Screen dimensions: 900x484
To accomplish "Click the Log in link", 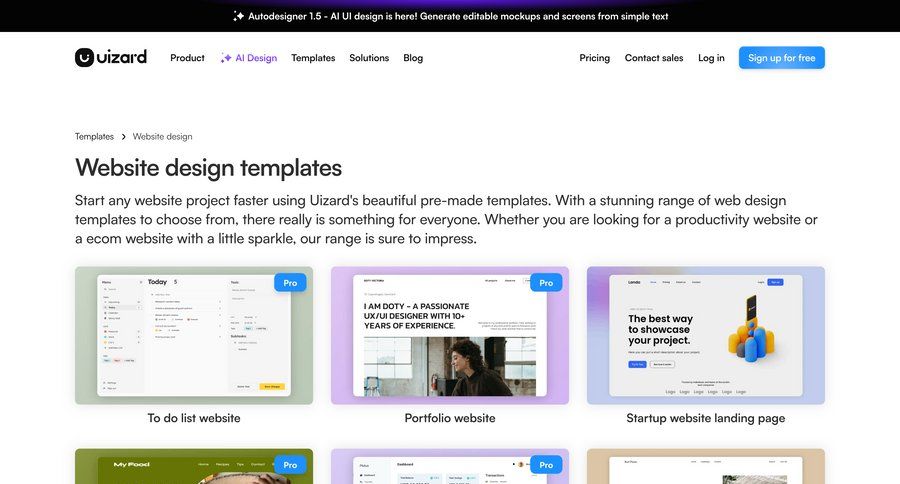I will tap(711, 58).
